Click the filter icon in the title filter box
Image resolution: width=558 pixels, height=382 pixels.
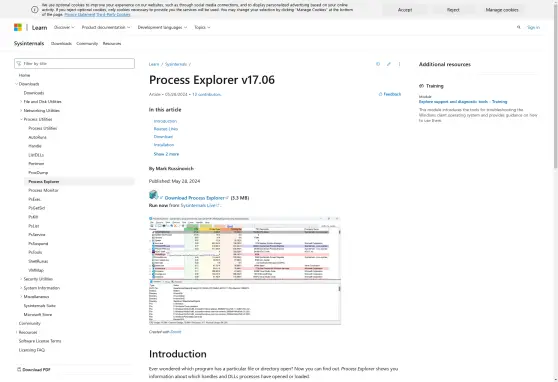click(19, 63)
